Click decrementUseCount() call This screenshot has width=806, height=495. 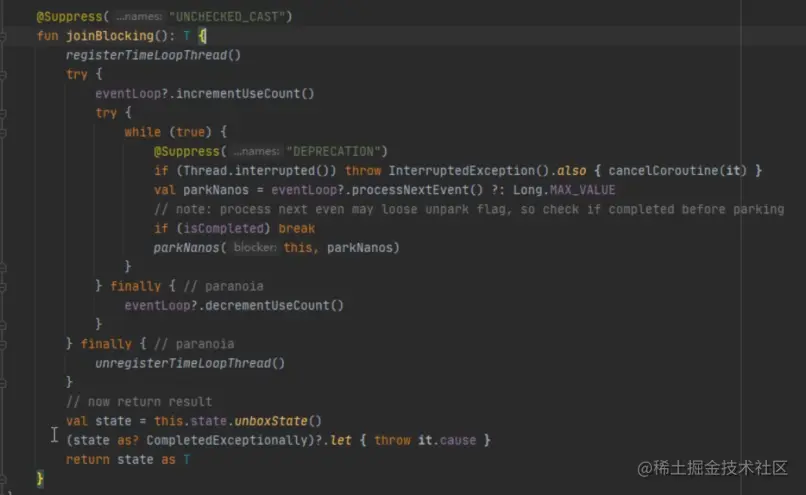pyautogui.click(x=274, y=305)
